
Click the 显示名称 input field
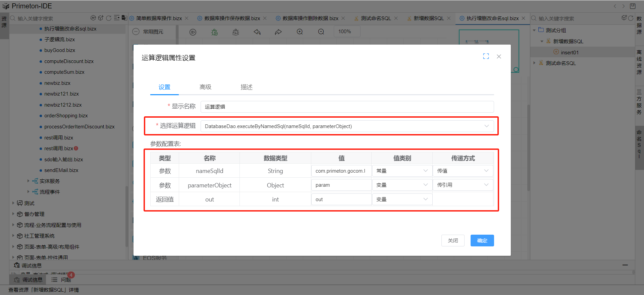coord(347,107)
